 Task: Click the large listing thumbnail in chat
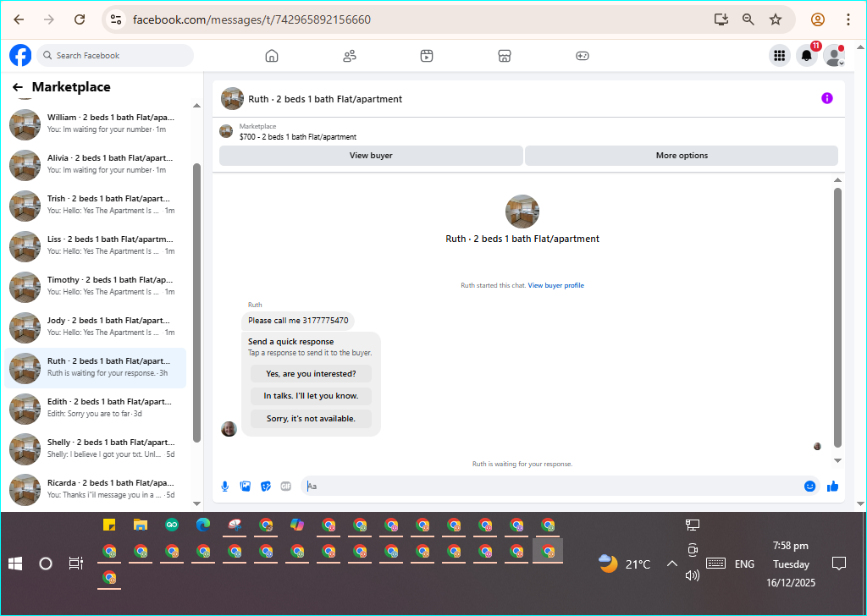(522, 212)
